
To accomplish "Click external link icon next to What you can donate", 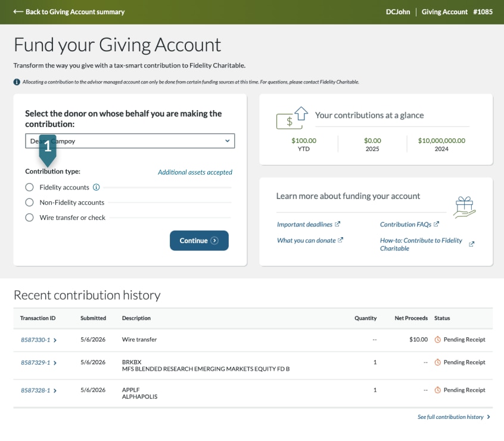I will tap(340, 240).
